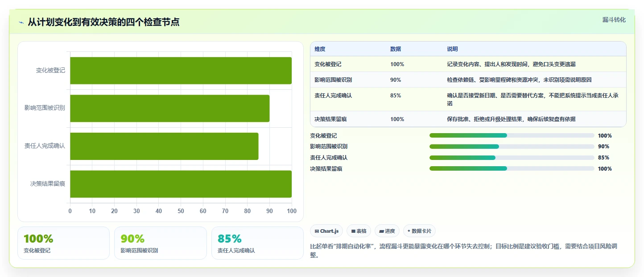644x277 pixels.
Task: Click the 影响范围被识别 chart bar
Action: point(169,108)
